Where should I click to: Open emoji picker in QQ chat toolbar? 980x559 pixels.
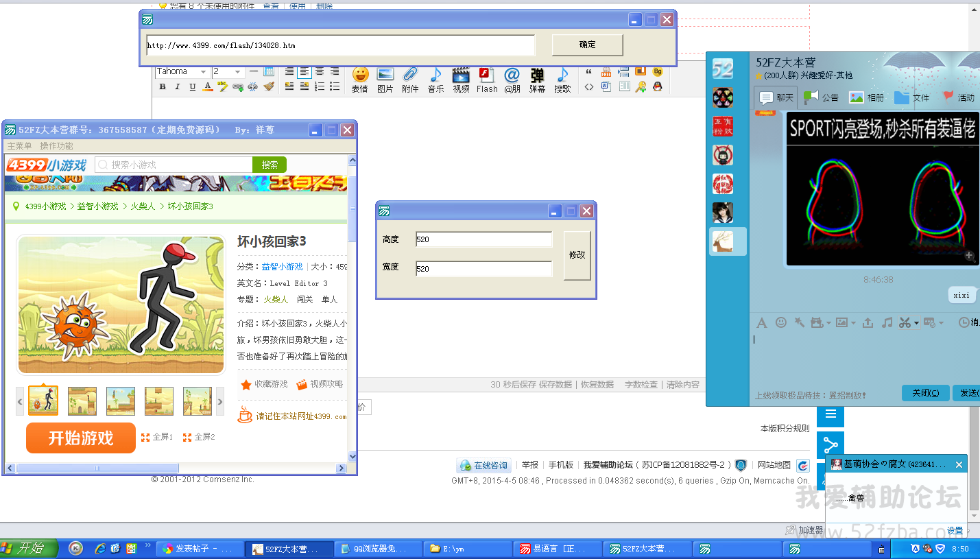tap(781, 322)
